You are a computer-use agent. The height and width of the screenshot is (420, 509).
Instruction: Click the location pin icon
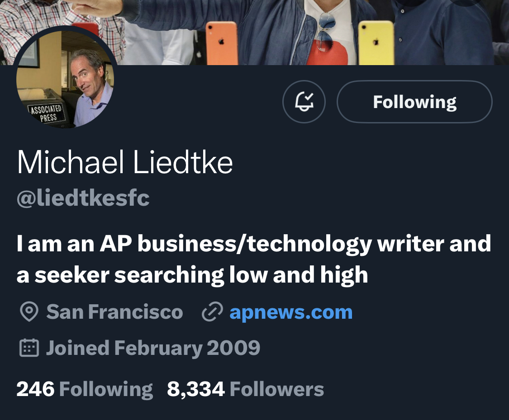[29, 311]
